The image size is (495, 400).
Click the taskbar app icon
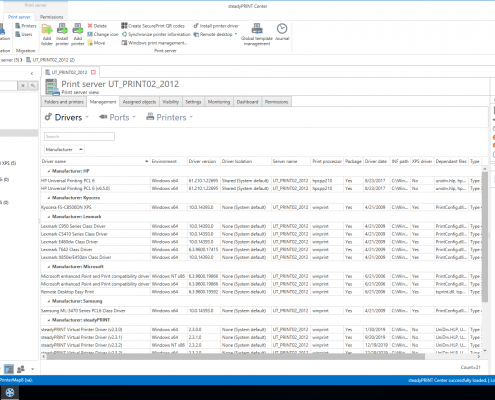[10, 393]
